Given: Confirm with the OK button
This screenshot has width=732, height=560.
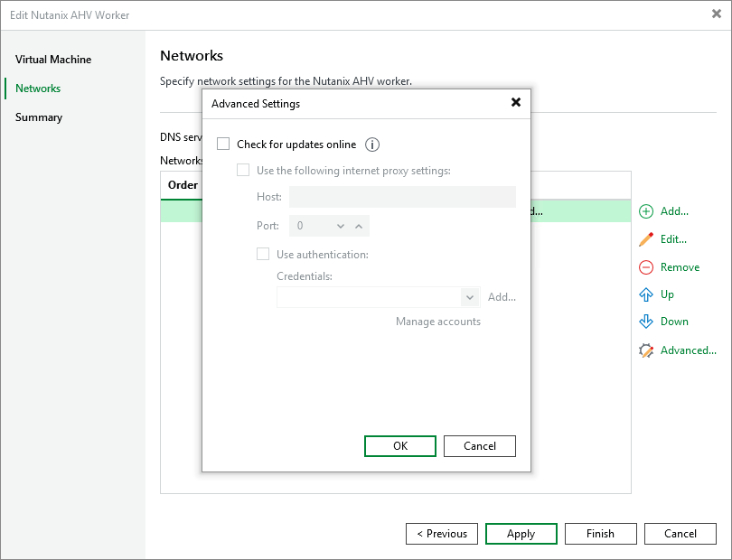Looking at the screenshot, I should pyautogui.click(x=400, y=445).
